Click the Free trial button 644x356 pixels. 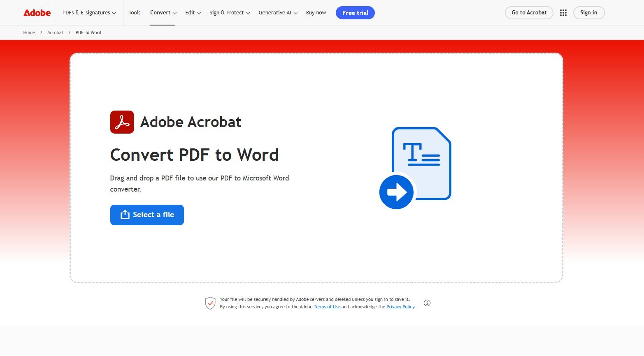coord(355,13)
